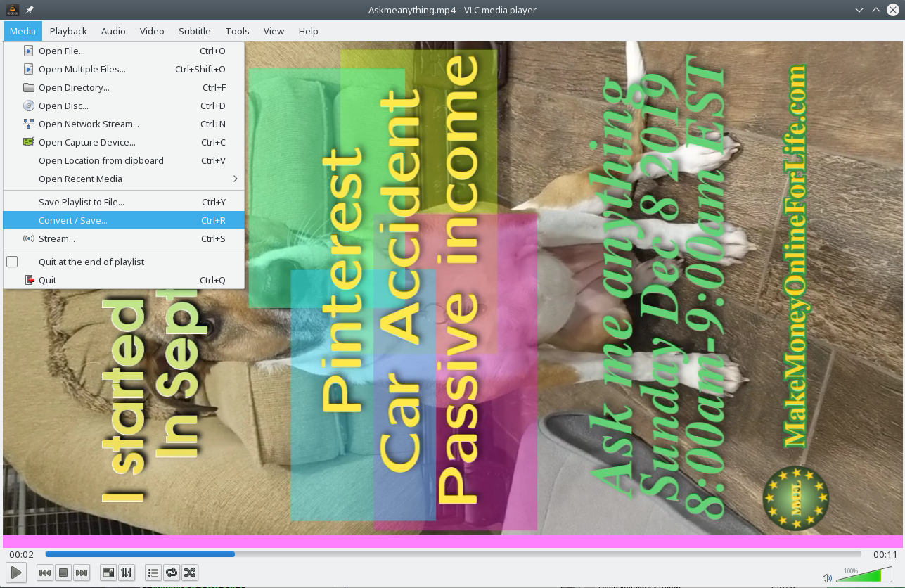Image resolution: width=905 pixels, height=588 pixels.
Task: Show the playlist icon
Action: pos(153,573)
